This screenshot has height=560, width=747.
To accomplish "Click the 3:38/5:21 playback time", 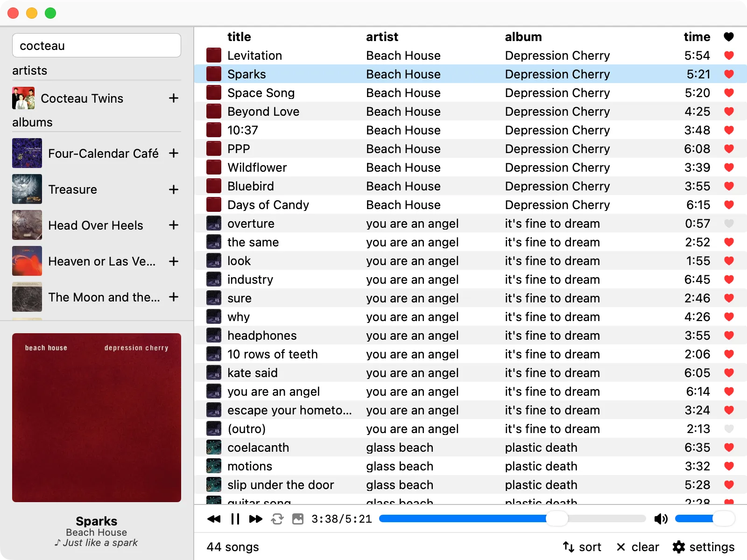I will click(342, 519).
